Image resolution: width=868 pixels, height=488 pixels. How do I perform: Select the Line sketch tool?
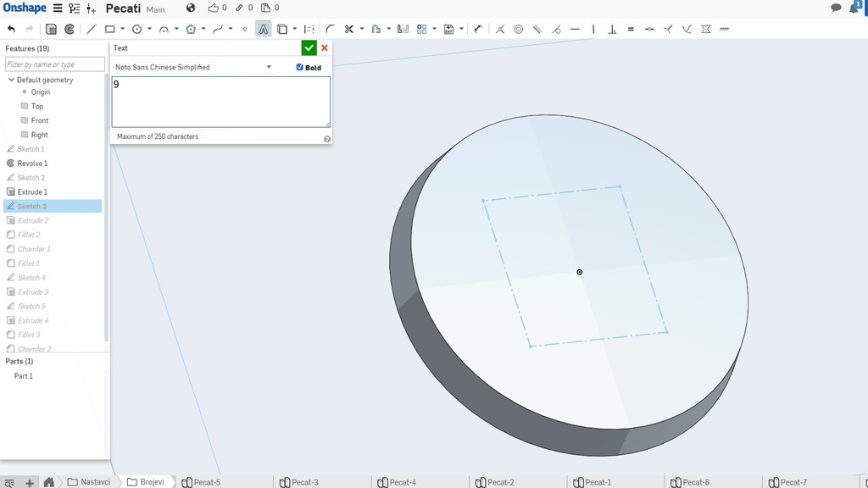(x=92, y=29)
